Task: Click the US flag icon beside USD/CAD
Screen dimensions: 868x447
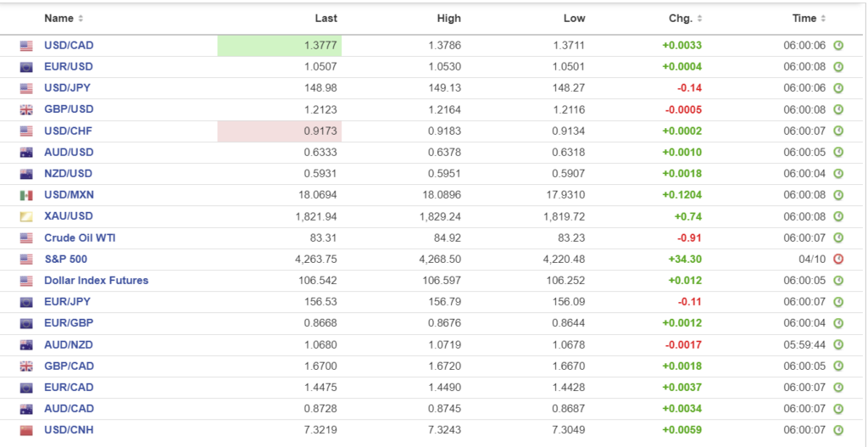Action: click(26, 46)
